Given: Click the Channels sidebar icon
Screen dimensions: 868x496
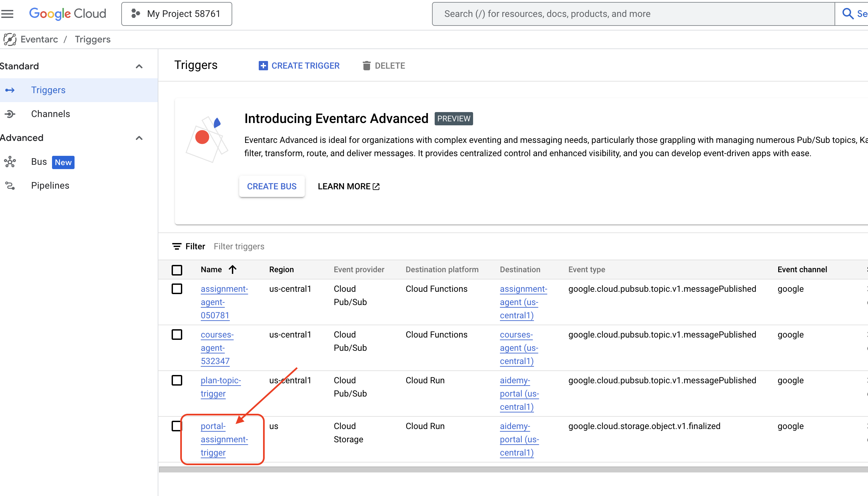Looking at the screenshot, I should click(x=10, y=114).
